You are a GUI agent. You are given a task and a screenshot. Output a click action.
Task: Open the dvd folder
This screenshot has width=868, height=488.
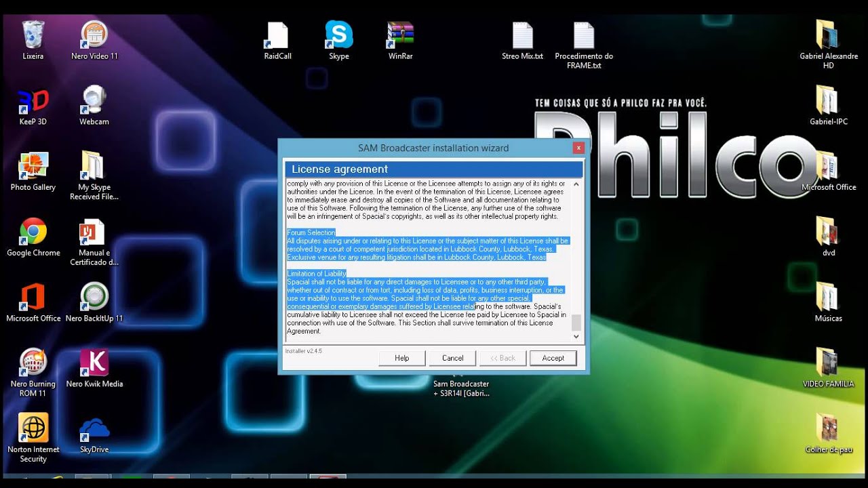pyautogui.click(x=829, y=237)
